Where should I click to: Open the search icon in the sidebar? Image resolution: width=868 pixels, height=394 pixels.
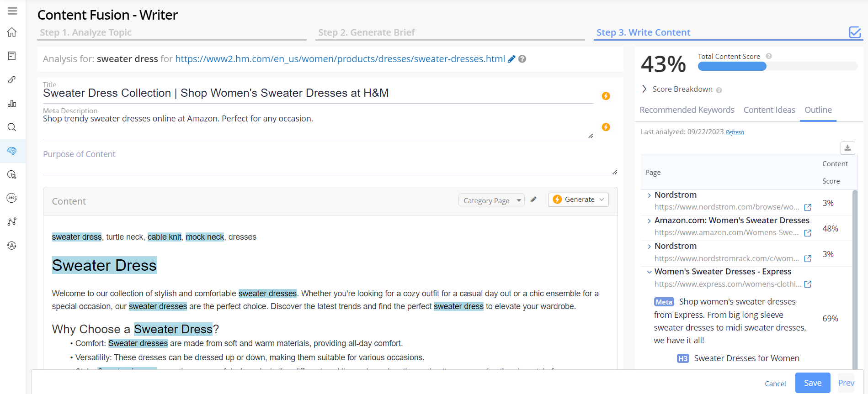click(12, 127)
